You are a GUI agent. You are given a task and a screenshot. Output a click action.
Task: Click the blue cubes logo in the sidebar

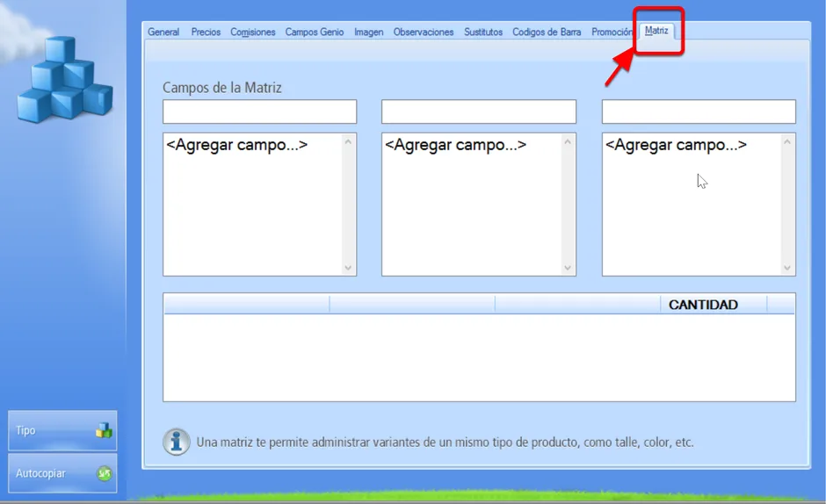click(65, 80)
